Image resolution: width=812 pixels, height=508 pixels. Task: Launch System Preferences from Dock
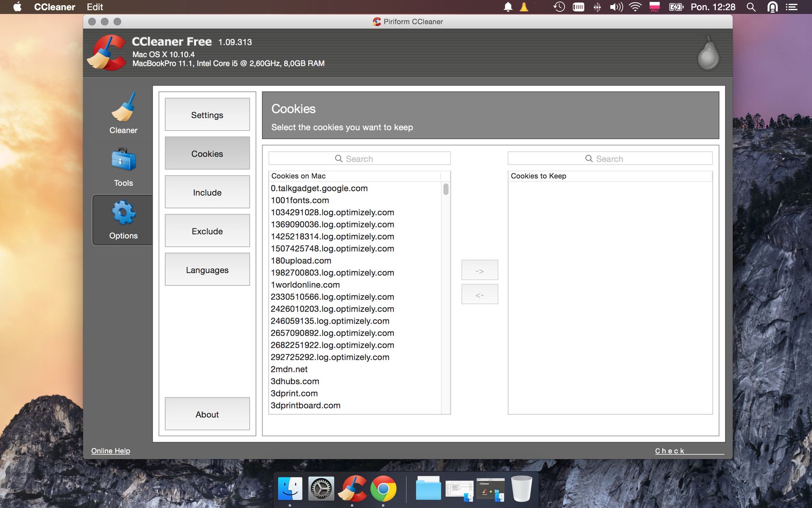tap(321, 489)
